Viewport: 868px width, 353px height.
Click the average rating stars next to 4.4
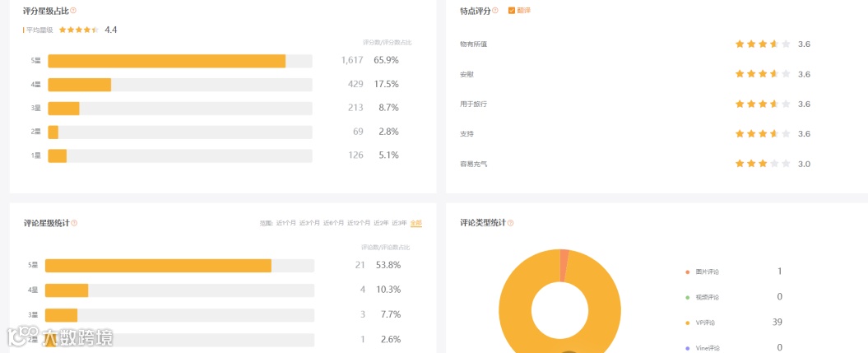click(79, 30)
